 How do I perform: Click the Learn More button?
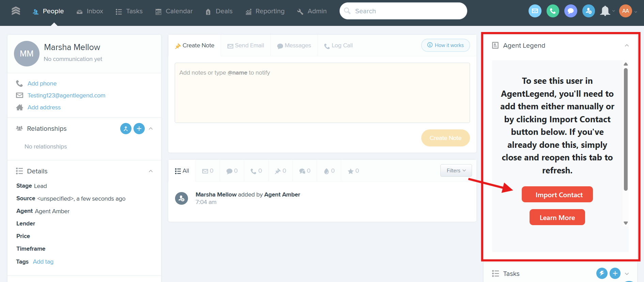coord(557,217)
